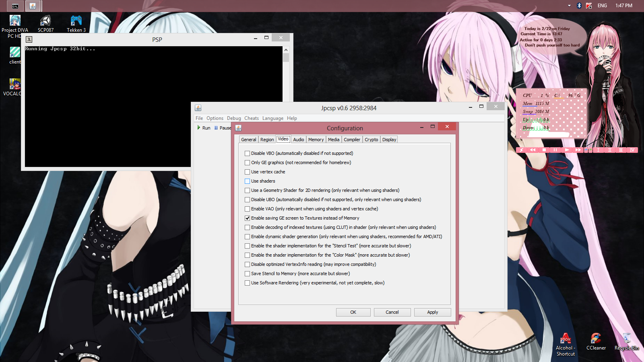Toggle the Use shaders checkbox

247,181
